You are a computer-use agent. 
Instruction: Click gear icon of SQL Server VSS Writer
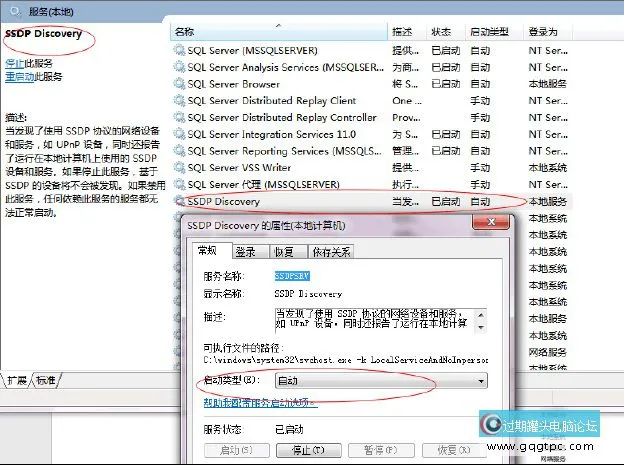coord(179,168)
